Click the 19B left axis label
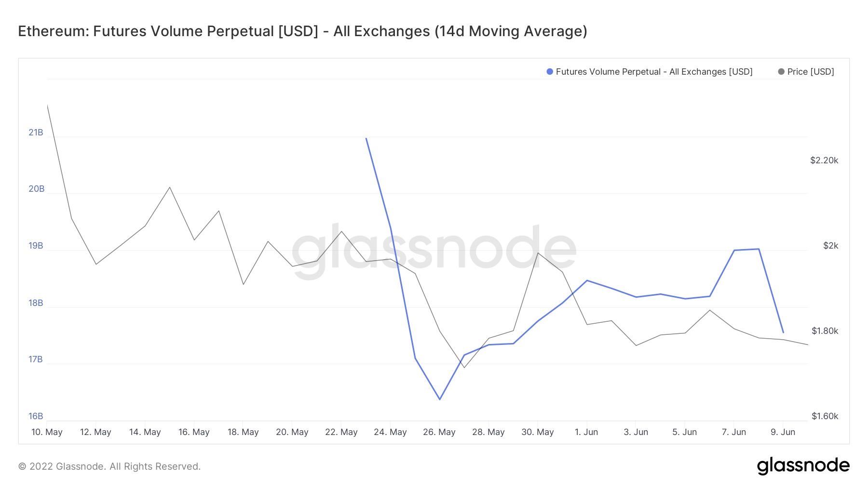This screenshot has height=488, width=868. [x=36, y=246]
